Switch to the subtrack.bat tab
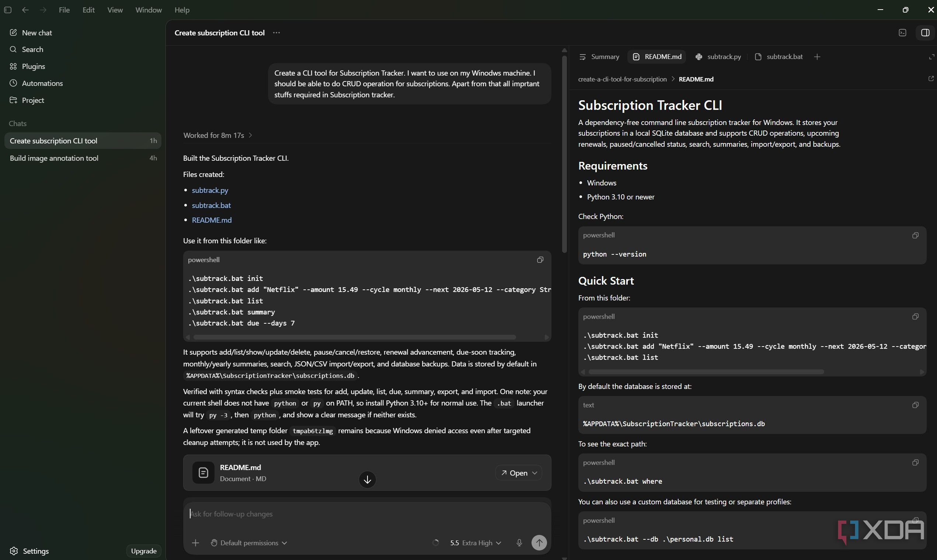This screenshot has height=560, width=937. point(778,57)
